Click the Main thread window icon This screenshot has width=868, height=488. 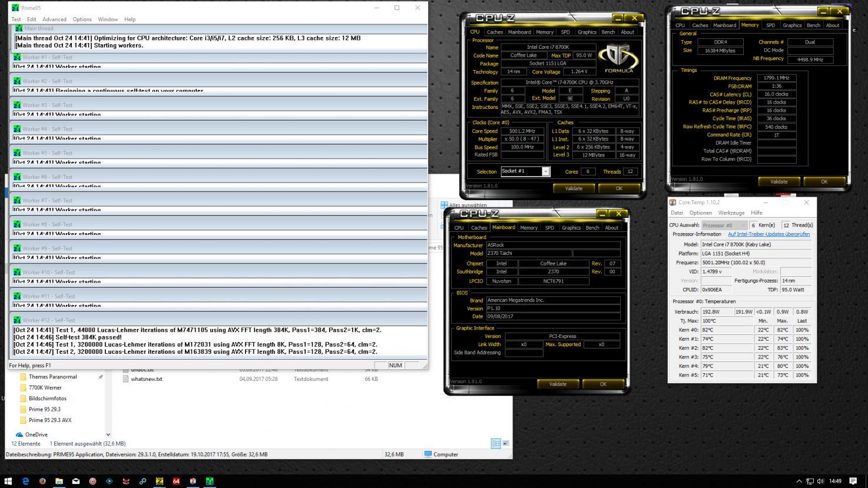(19, 28)
